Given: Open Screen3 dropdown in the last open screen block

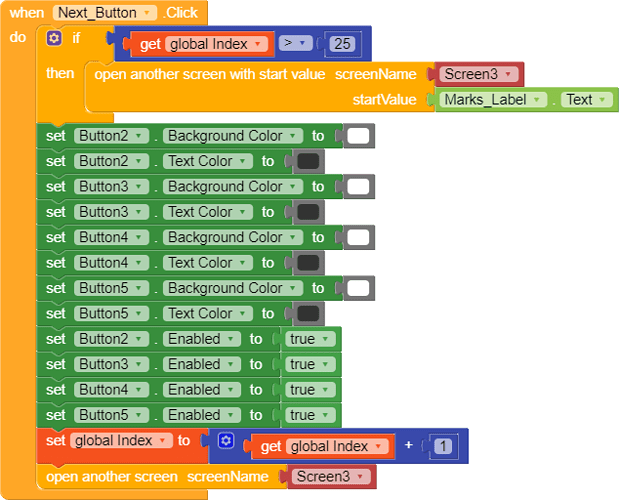Looking at the screenshot, I should [x=331, y=476].
